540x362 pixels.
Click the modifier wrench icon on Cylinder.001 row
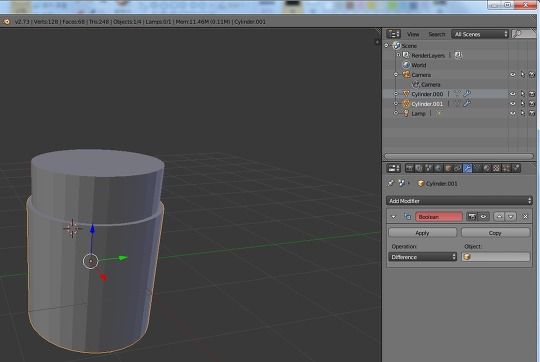[x=467, y=103]
